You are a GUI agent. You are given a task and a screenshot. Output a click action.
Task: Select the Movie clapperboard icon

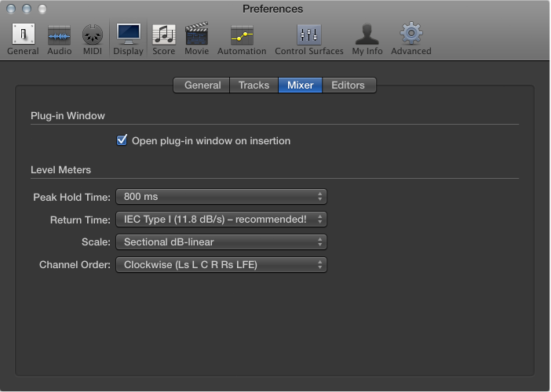tap(197, 34)
